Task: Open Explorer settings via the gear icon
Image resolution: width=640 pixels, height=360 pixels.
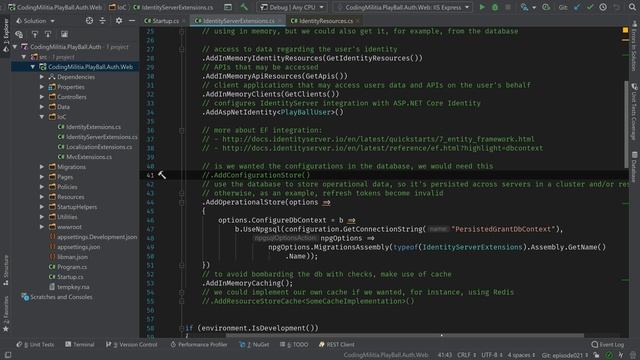Action: (x=118, y=20)
